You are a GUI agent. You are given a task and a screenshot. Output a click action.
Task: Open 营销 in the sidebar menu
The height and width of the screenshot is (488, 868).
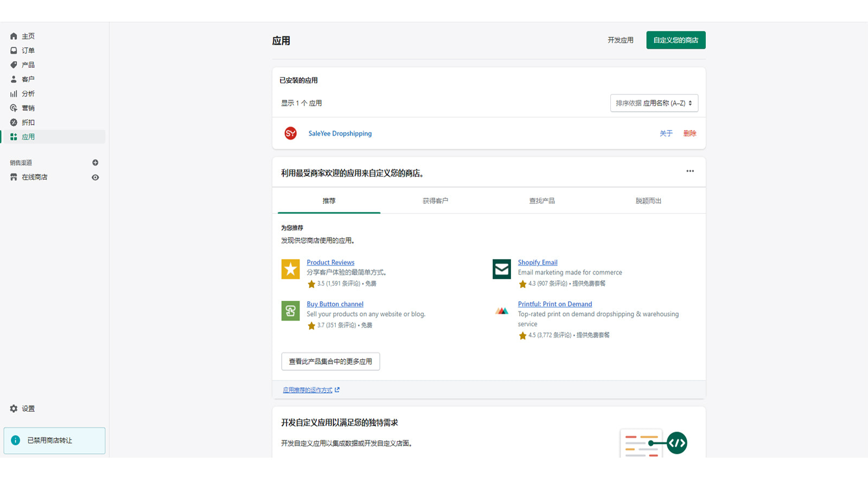pos(28,108)
